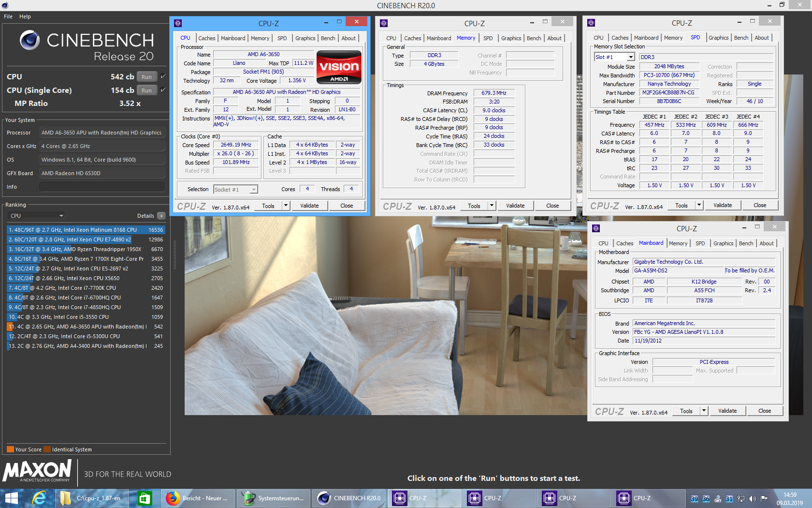Click the Cinebench sphere logo icon

point(29,40)
